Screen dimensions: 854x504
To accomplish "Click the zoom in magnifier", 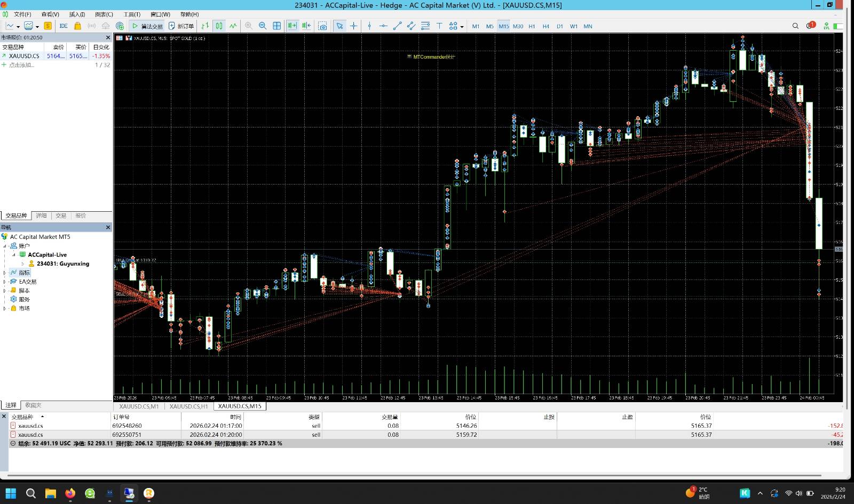I will click(x=249, y=26).
